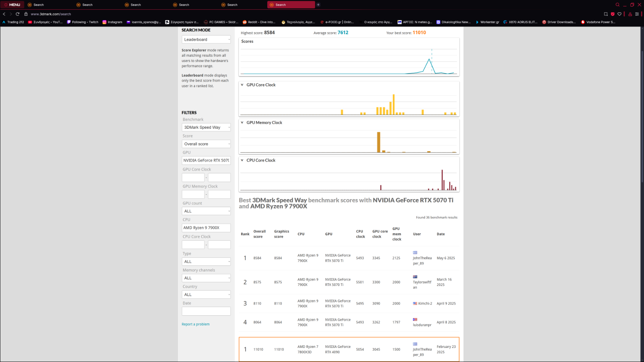The image size is (644, 362).
Task: Click the tab search magnifier icon
Action: (617, 5)
